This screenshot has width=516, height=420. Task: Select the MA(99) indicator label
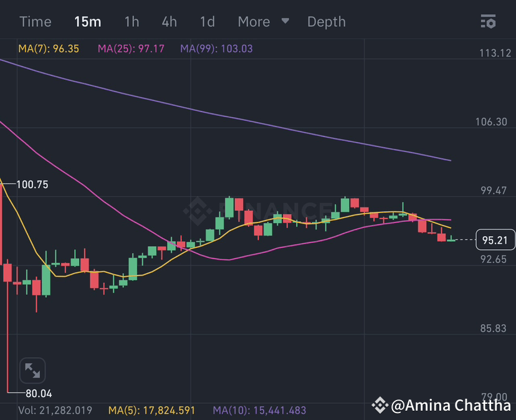coord(215,48)
